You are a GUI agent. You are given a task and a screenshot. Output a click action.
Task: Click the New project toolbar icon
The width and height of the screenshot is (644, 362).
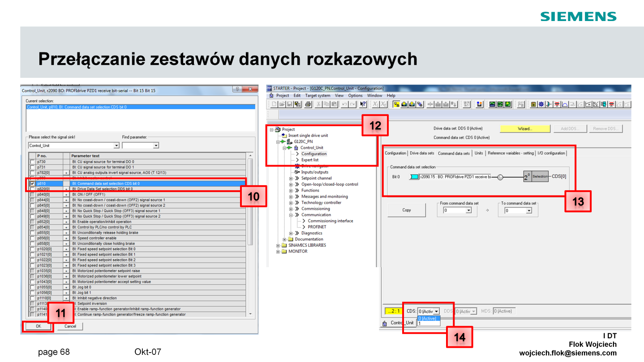(x=275, y=104)
